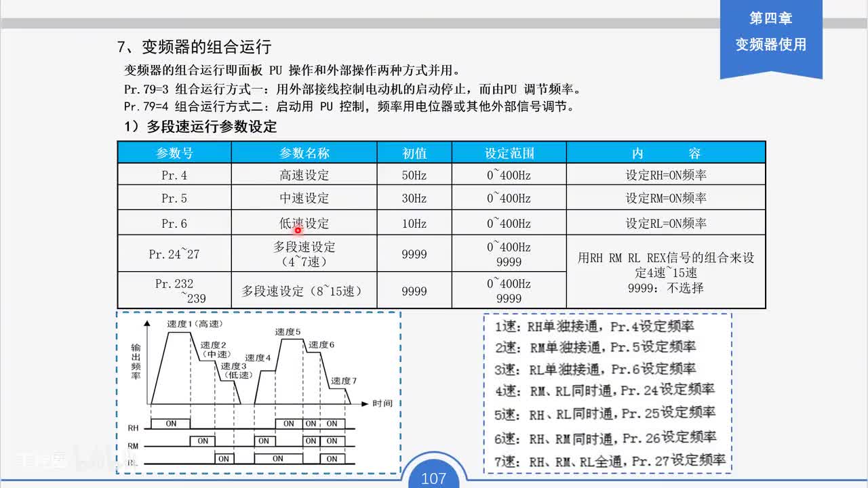Click the "Pr.6" cell
This screenshot has width=868, height=488.
[174, 223]
